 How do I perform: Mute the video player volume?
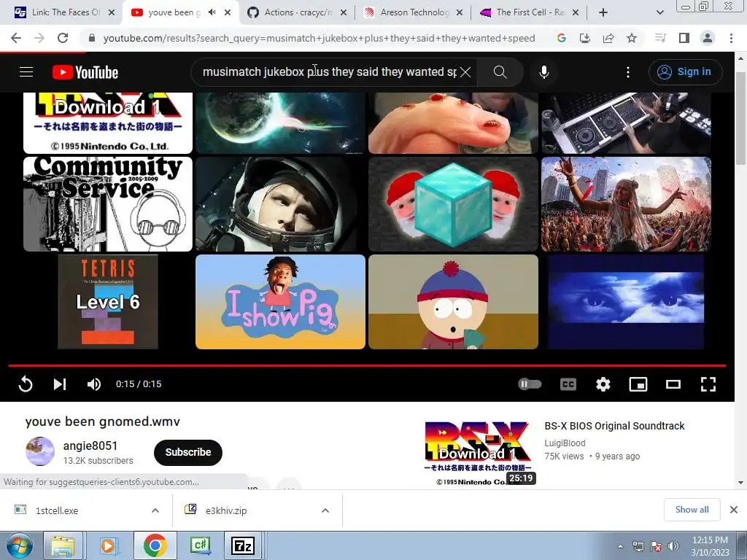(x=94, y=384)
